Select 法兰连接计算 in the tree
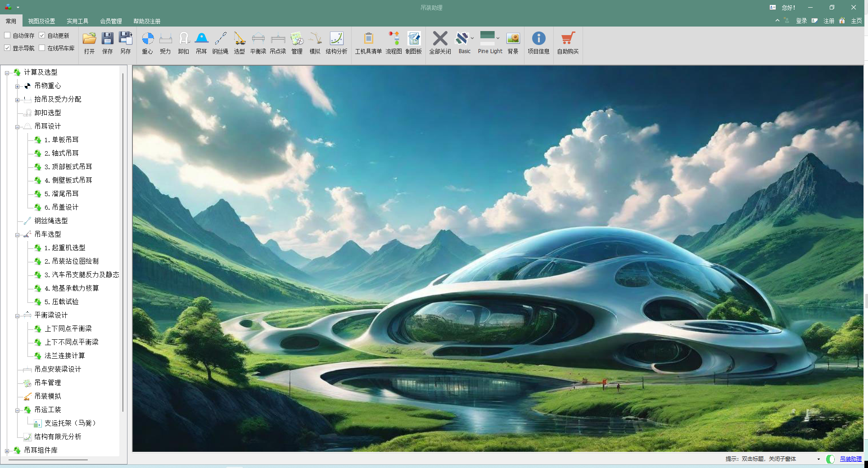The image size is (868, 468). point(64,356)
